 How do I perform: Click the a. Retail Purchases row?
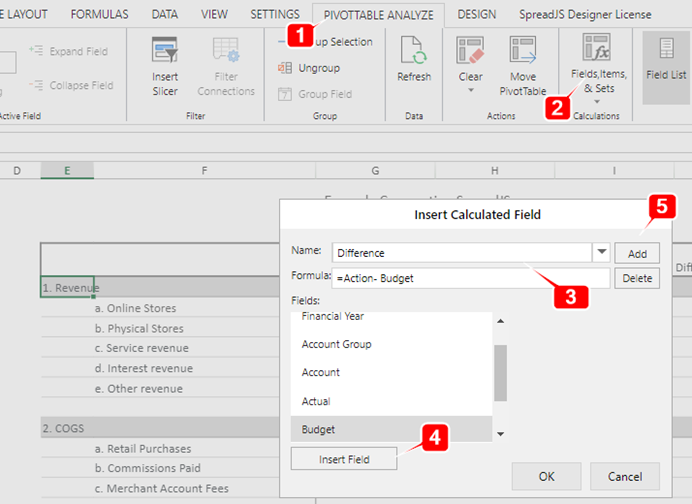point(160,448)
